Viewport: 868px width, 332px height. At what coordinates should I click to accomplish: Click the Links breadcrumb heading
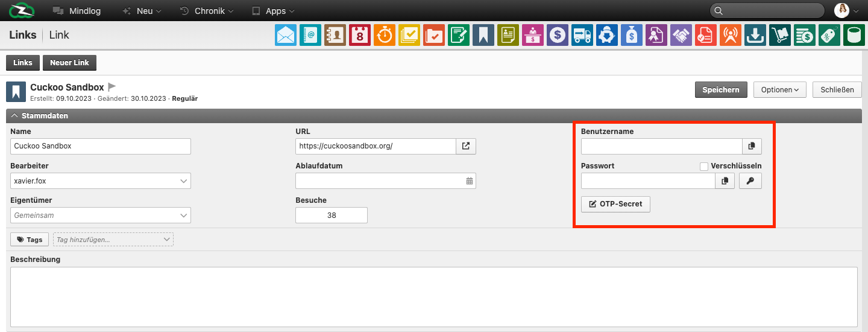click(23, 35)
